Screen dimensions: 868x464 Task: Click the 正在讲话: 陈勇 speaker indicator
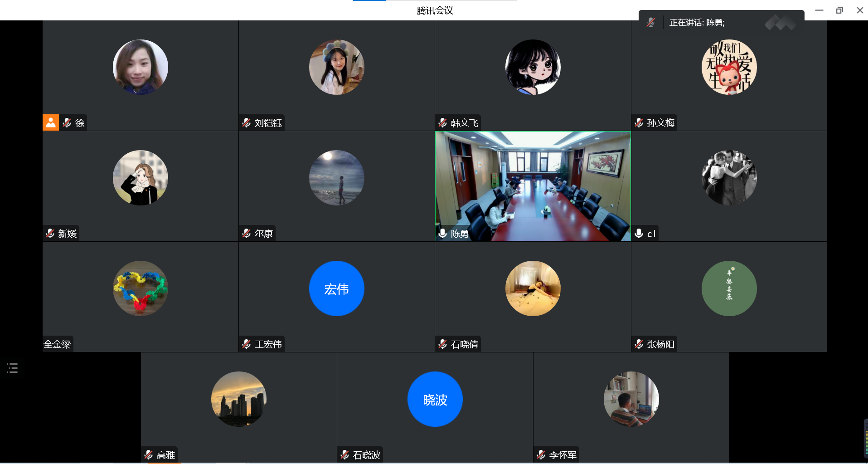tap(697, 23)
